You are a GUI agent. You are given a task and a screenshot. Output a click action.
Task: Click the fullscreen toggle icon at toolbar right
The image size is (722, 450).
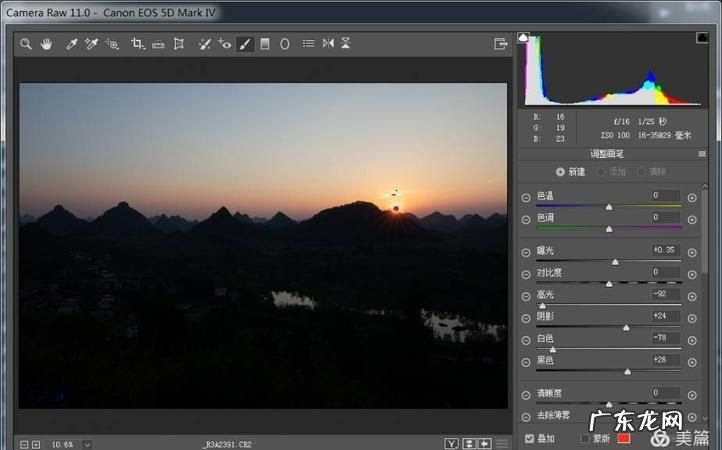(501, 44)
